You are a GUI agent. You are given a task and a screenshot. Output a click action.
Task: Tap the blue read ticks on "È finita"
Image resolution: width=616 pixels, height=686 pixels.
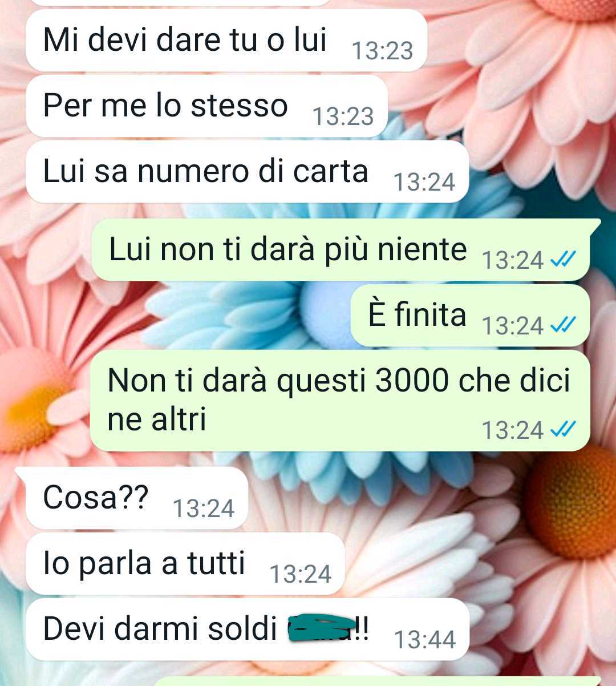563,326
